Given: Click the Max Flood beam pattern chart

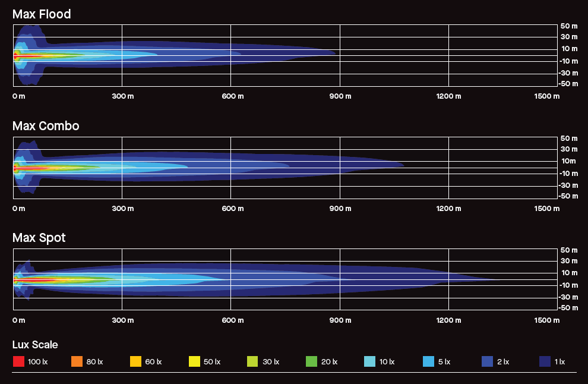Looking at the screenshot, I should [285, 55].
